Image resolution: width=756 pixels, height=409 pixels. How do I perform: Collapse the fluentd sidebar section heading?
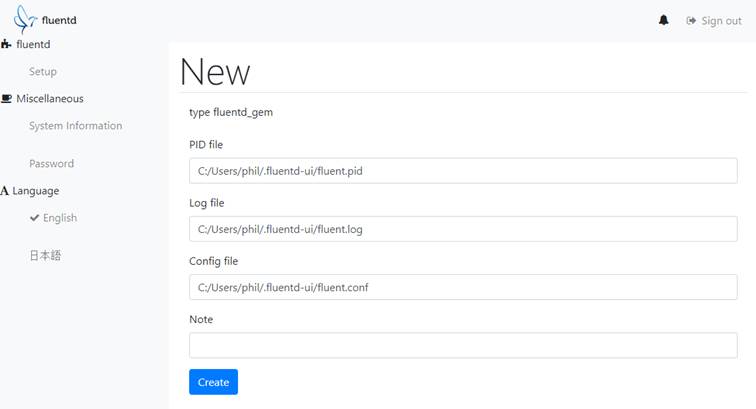coord(33,44)
